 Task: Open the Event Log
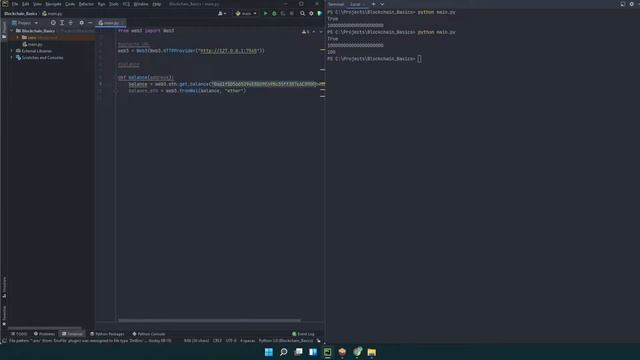coord(303,334)
